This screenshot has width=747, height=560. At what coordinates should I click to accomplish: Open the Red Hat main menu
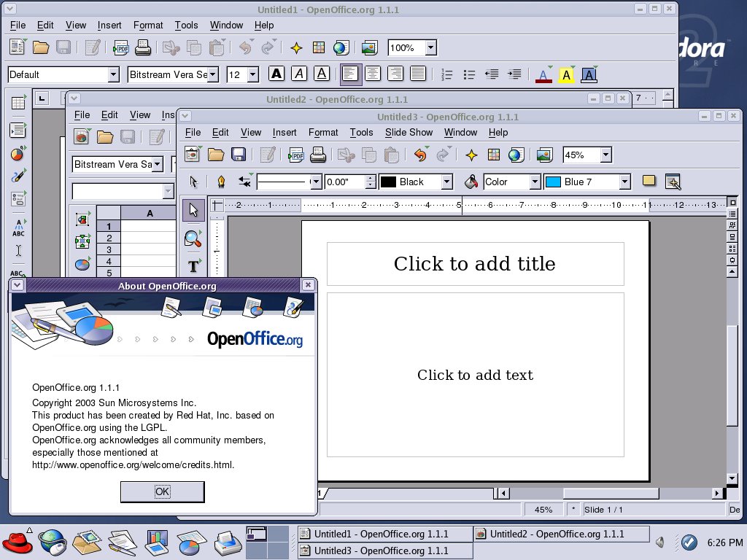(x=18, y=542)
